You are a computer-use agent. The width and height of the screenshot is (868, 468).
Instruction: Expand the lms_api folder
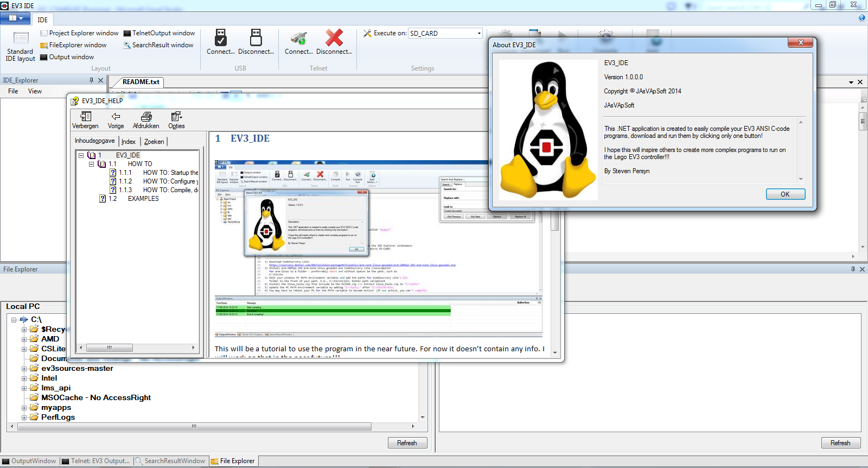click(24, 388)
